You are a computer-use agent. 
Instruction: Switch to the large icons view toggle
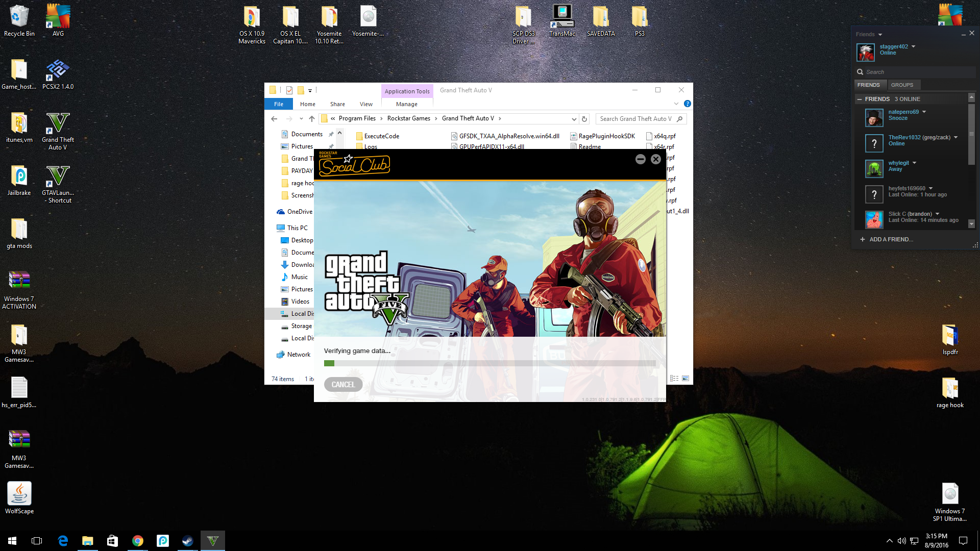pyautogui.click(x=685, y=379)
